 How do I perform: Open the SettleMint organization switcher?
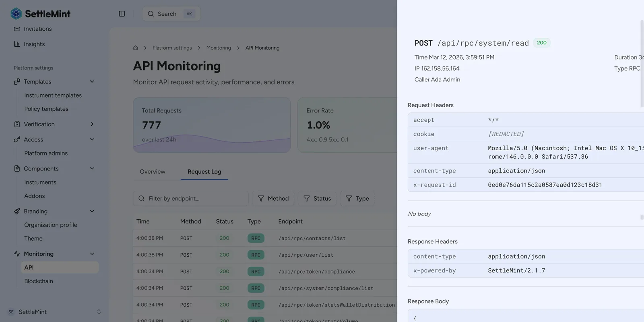point(54,312)
